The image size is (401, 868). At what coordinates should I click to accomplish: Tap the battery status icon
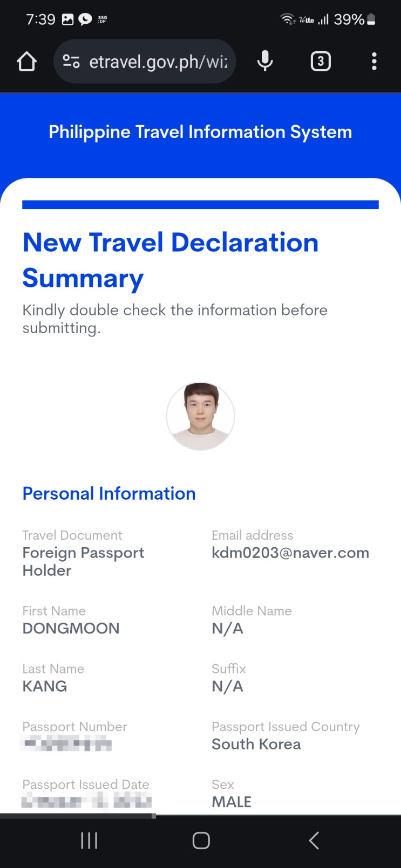coord(371,19)
